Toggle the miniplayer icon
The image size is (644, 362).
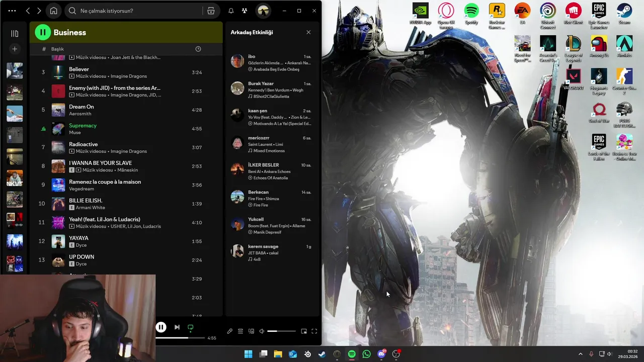tap(304, 331)
